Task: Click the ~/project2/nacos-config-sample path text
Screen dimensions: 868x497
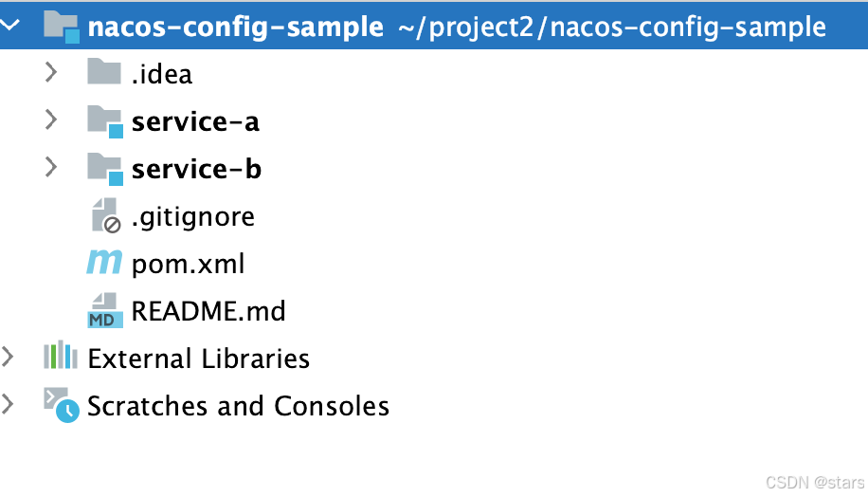Action: click(612, 28)
